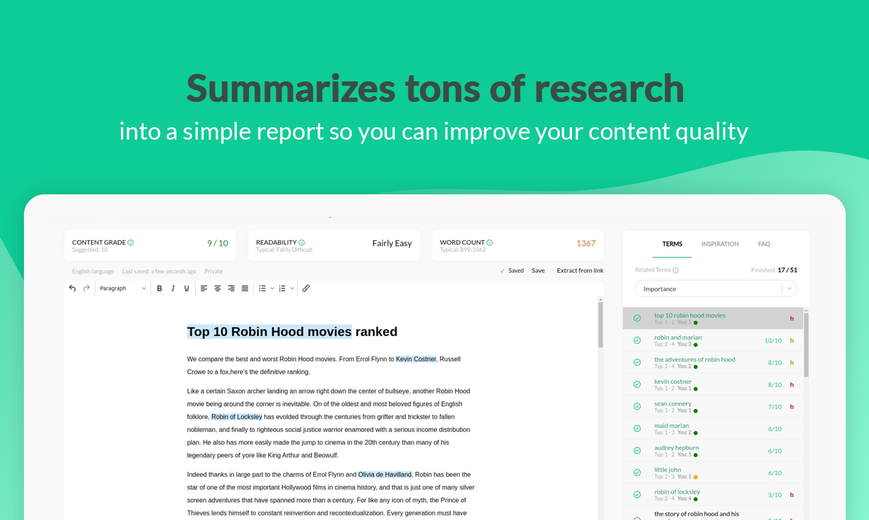Click Extract from link
The image size is (869, 520).
580,271
